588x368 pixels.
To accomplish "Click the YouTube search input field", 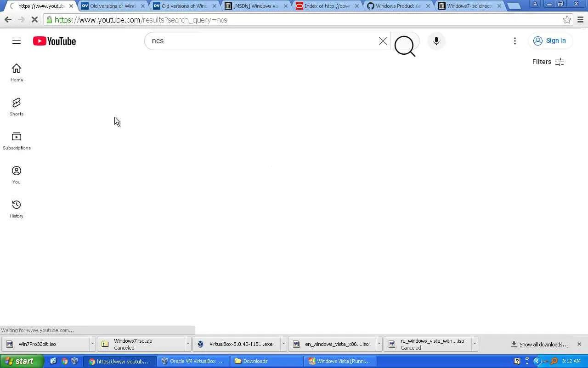I will (x=263, y=41).
